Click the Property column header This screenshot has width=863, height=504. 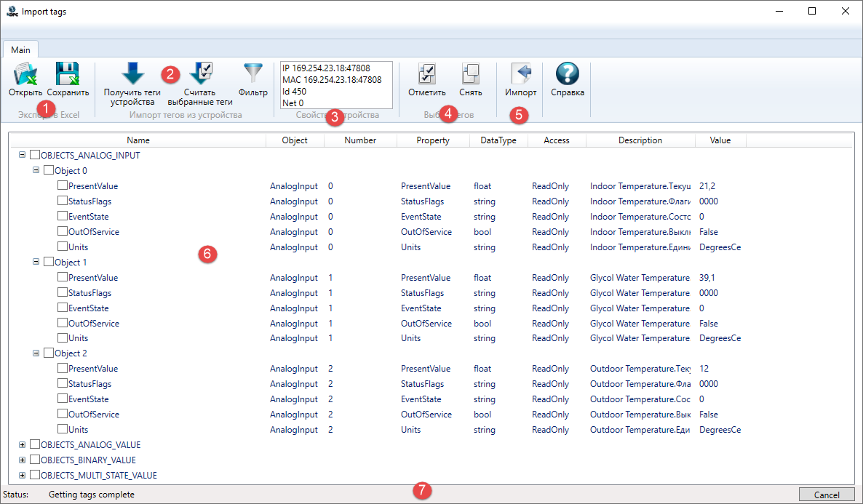pos(433,140)
